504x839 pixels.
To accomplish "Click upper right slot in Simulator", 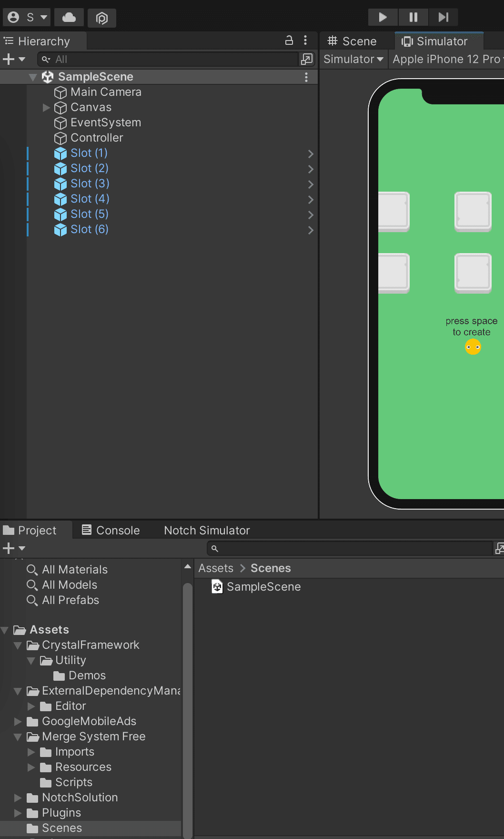I will point(473,212).
